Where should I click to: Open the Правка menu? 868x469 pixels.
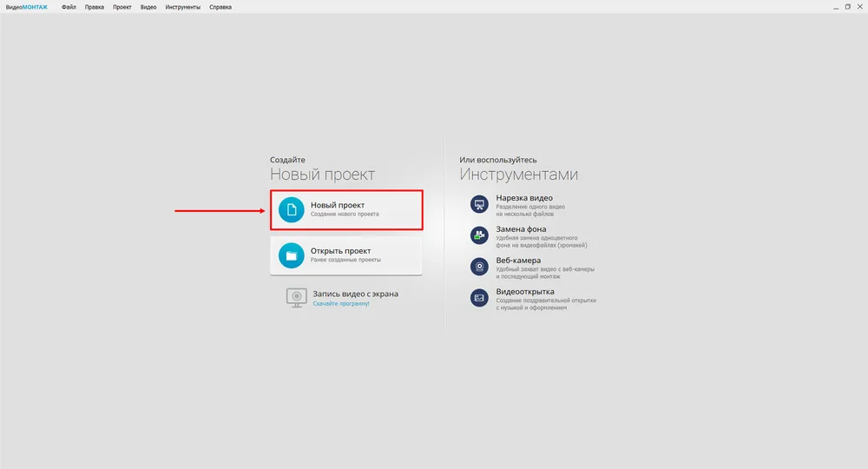point(94,7)
